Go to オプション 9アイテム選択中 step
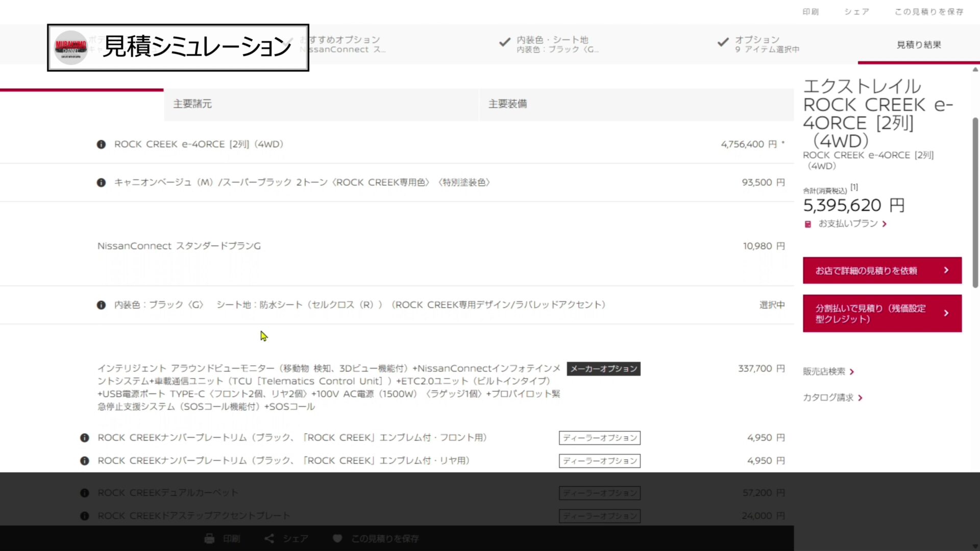This screenshot has height=551, width=980. 767,44
